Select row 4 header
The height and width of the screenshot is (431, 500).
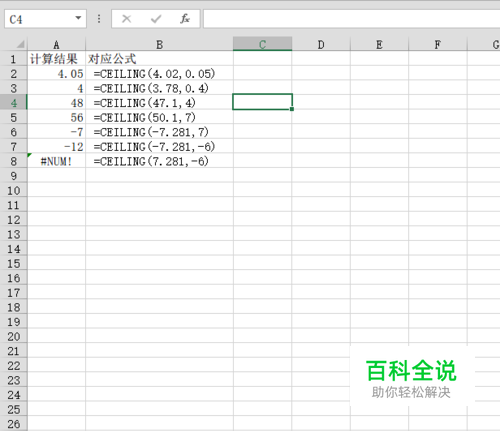[x=13, y=103]
